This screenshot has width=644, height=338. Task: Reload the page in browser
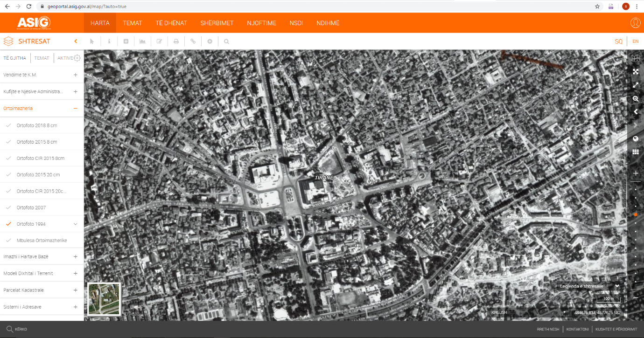[29, 7]
